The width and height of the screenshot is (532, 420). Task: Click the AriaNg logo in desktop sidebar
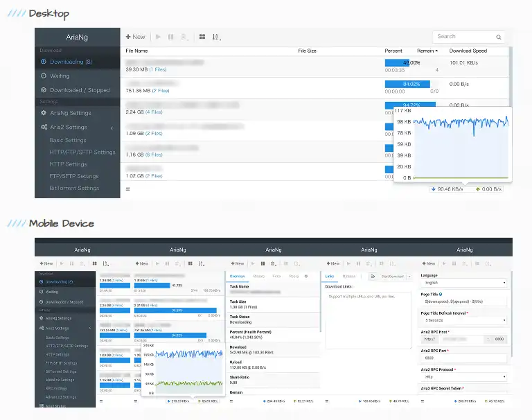point(77,37)
